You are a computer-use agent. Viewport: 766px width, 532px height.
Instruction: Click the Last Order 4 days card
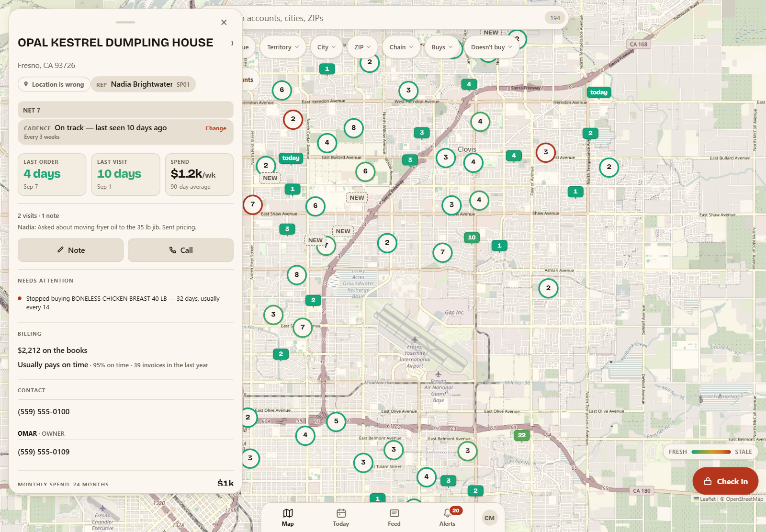pyautogui.click(x=52, y=174)
